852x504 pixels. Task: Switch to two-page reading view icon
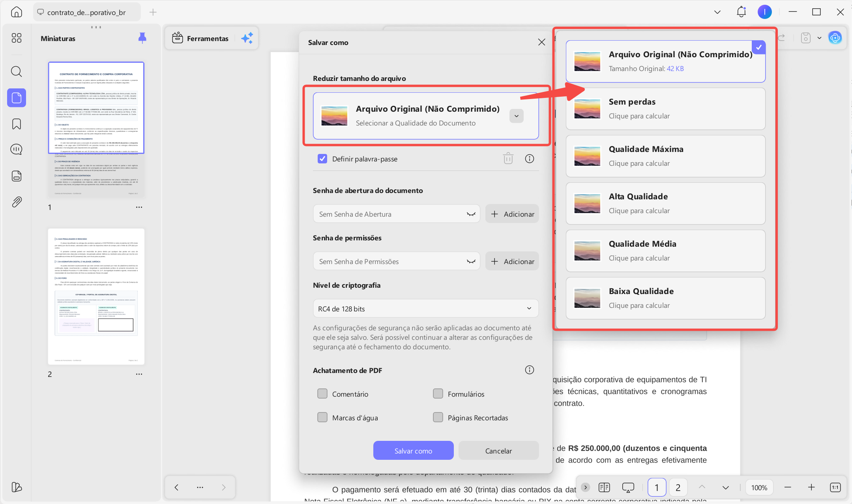604,487
